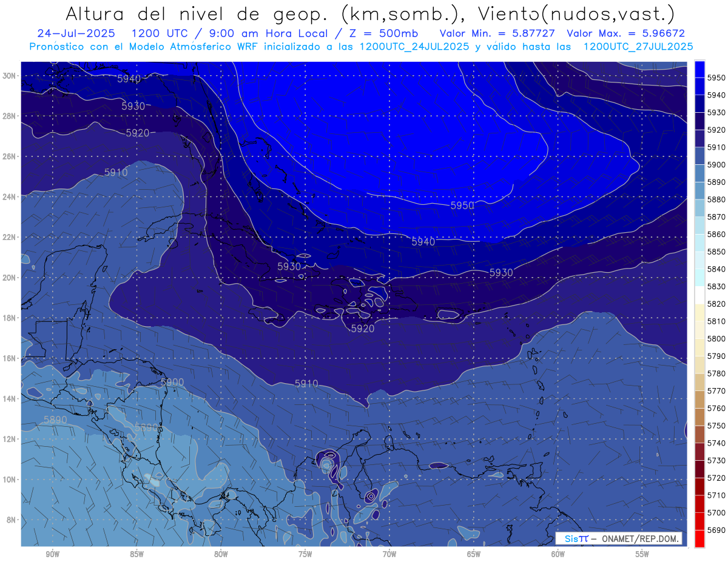
Task: Click the '75W' longitude axis label
Action: tap(305, 554)
